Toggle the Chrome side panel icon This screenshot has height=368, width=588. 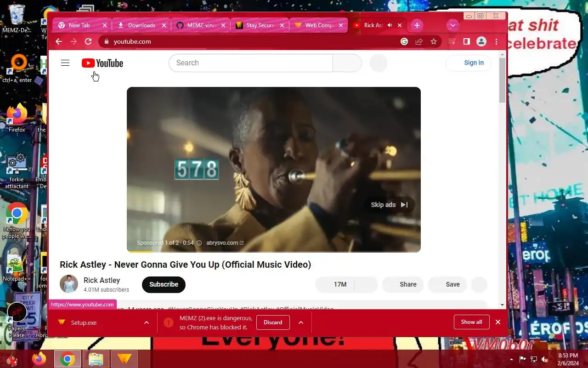point(467,41)
